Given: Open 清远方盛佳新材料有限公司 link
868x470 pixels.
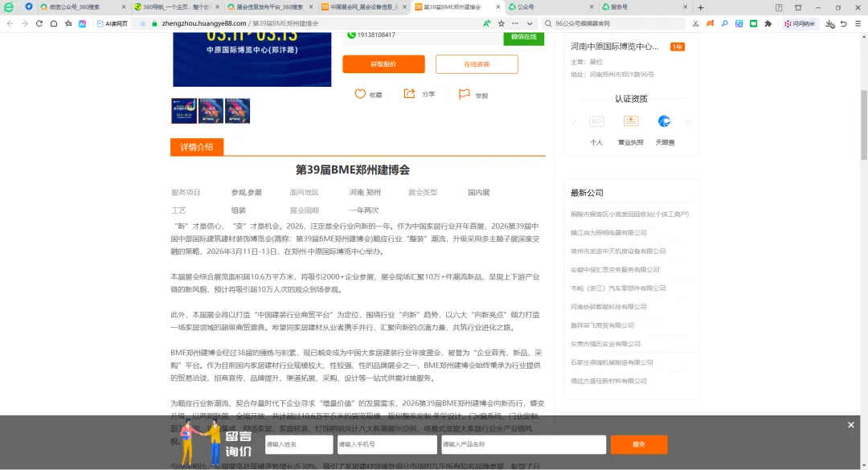Looking at the screenshot, I should click(x=608, y=381).
